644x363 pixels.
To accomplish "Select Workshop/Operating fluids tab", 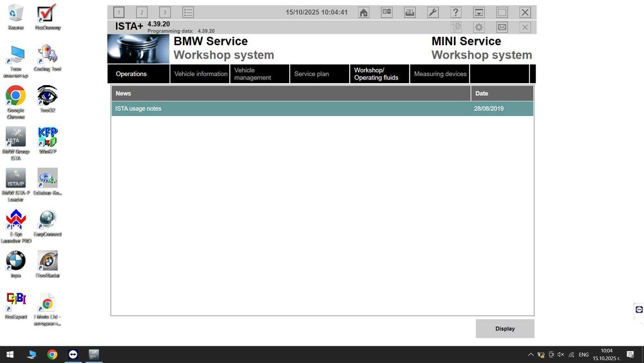I will click(x=379, y=74).
